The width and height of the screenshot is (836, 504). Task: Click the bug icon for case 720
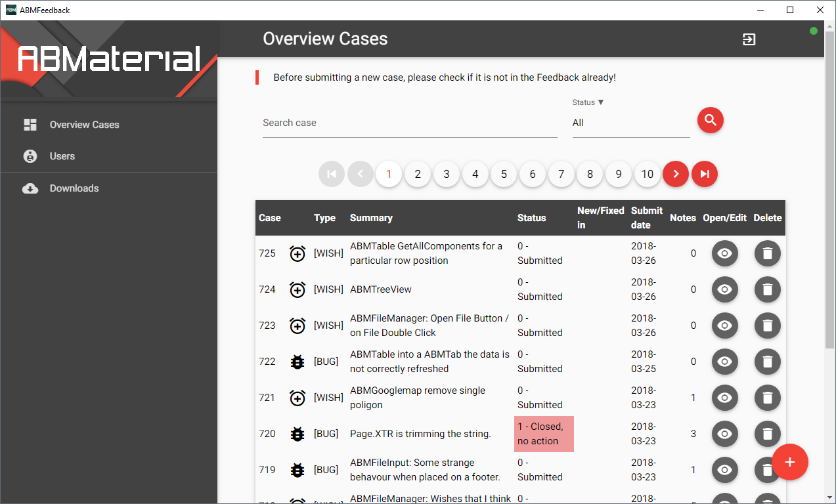(297, 434)
